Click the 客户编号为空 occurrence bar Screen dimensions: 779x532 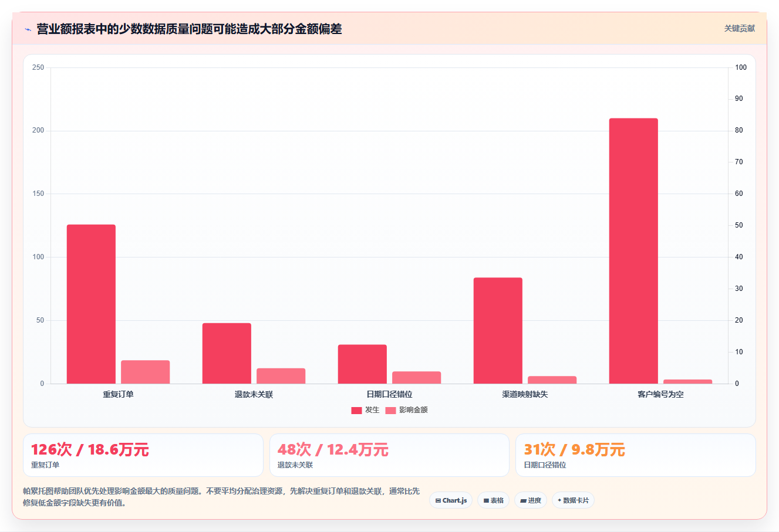pos(633,251)
